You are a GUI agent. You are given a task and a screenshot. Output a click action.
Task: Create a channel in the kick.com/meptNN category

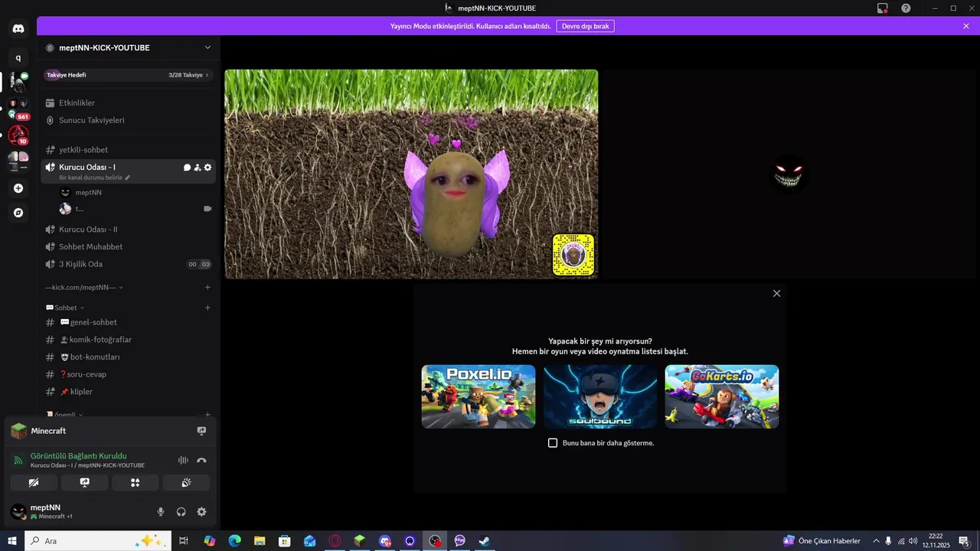[207, 288]
